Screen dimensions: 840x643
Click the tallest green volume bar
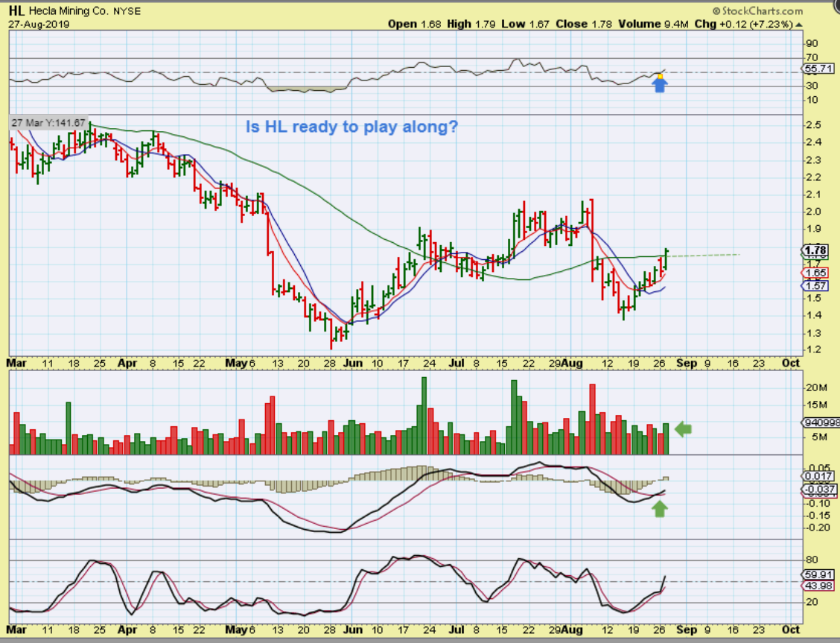424,416
